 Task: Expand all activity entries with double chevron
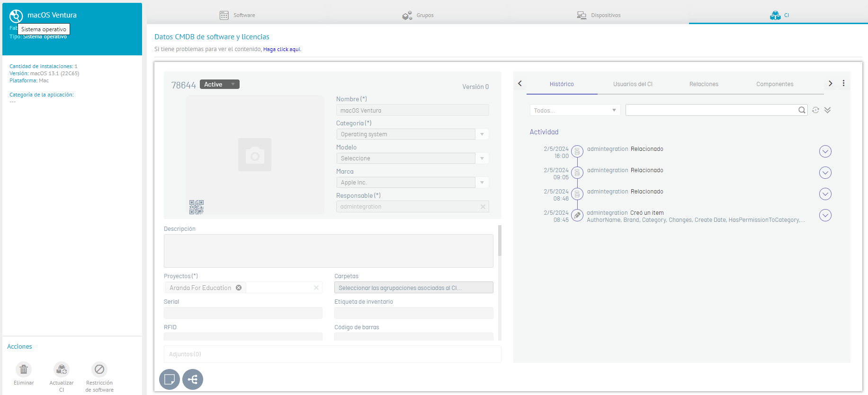tap(827, 110)
